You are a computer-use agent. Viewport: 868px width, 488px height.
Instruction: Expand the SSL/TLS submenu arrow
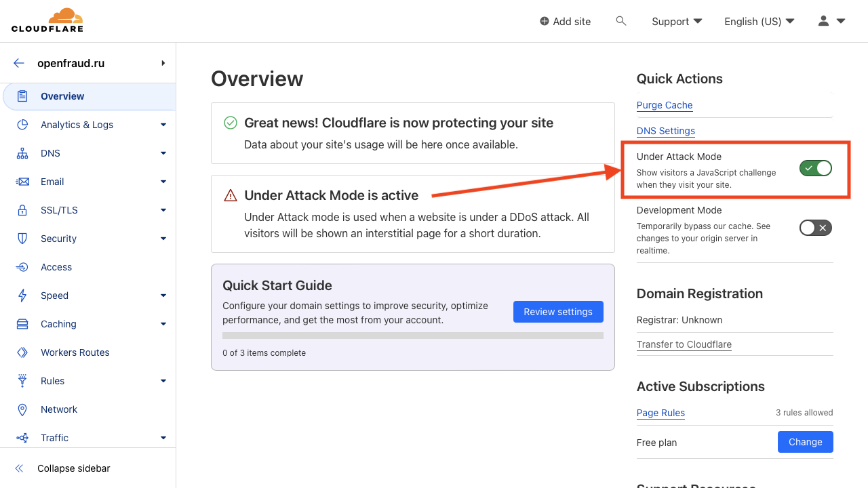point(163,210)
